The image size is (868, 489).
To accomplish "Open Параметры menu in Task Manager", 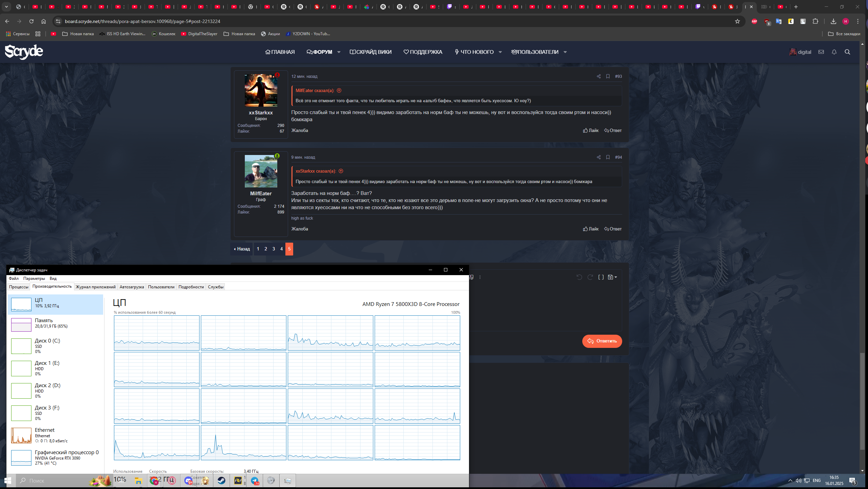I will coord(34,279).
